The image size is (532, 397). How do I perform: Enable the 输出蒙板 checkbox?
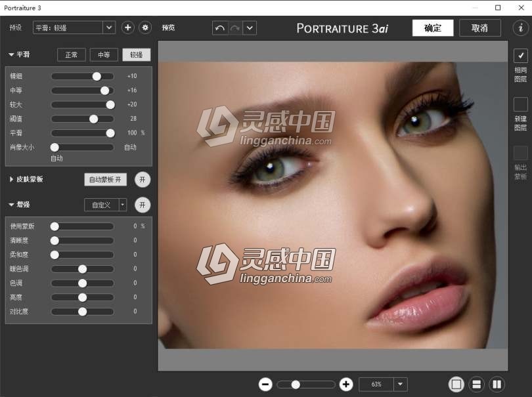pyautogui.click(x=520, y=153)
